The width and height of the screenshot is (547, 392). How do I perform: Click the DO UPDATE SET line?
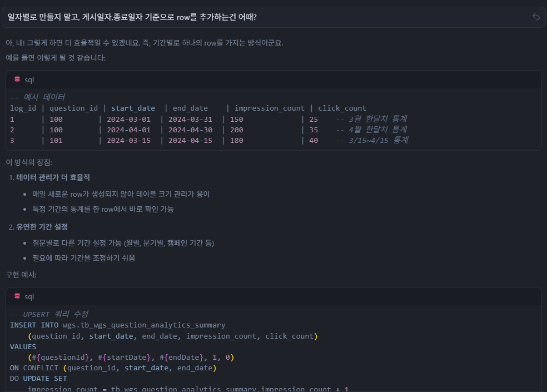[x=38, y=378]
